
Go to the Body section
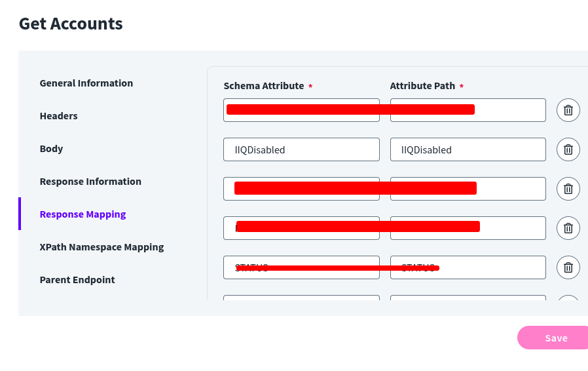coord(52,149)
